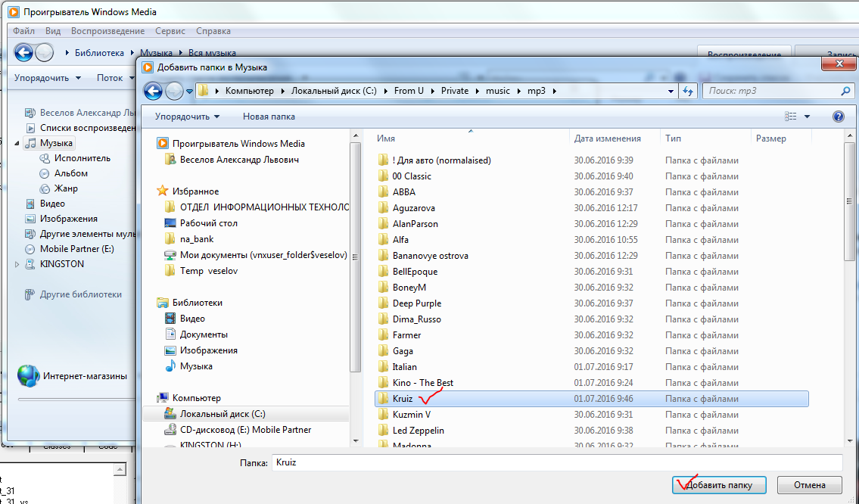Click the Добавить папку button
Image resolution: width=859 pixels, height=504 pixels.
point(719,485)
